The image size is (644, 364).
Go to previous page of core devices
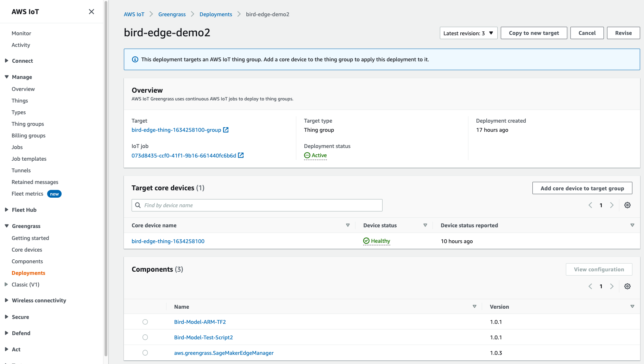pos(590,205)
